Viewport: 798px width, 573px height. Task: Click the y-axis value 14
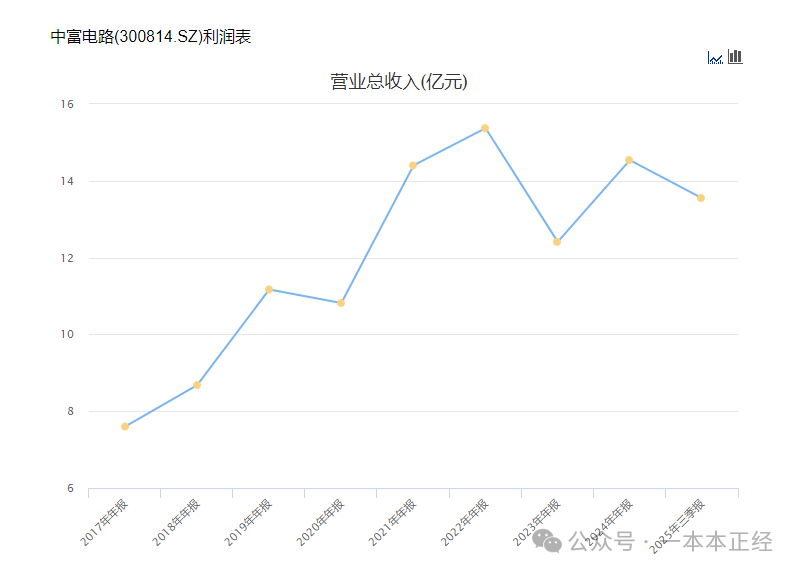coord(67,181)
